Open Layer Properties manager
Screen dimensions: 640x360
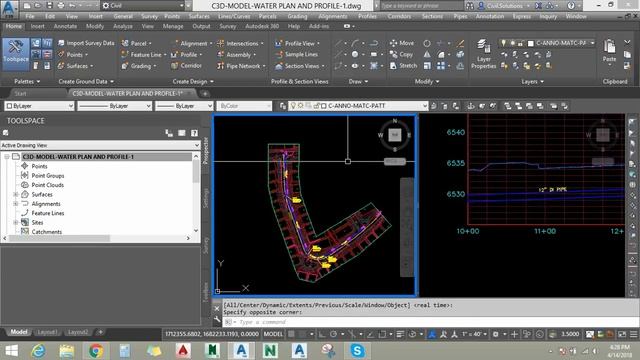483,54
